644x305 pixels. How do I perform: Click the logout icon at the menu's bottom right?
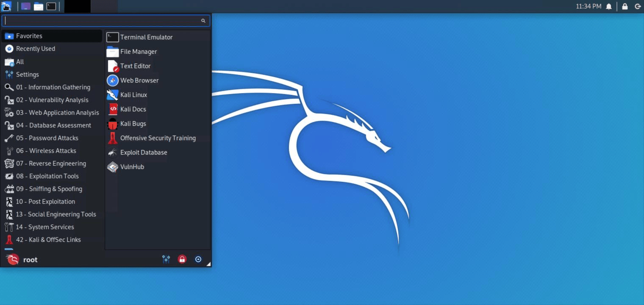click(x=198, y=259)
